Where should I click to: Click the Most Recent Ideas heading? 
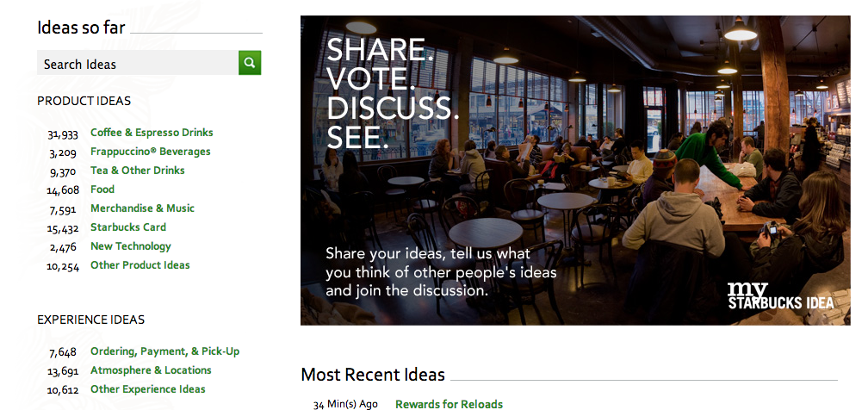pyautogui.click(x=373, y=375)
